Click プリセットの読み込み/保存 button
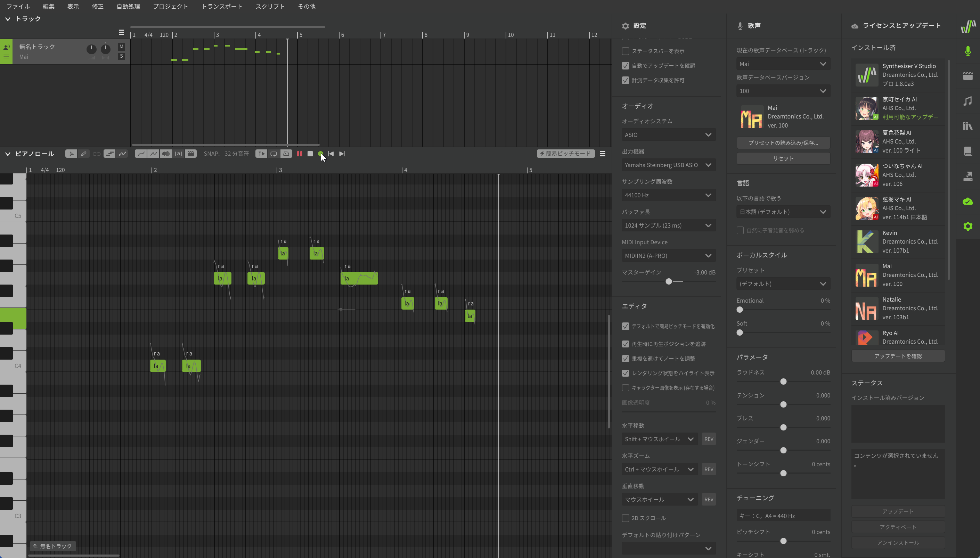Screen dimensions: 980x558 [x=783, y=142]
